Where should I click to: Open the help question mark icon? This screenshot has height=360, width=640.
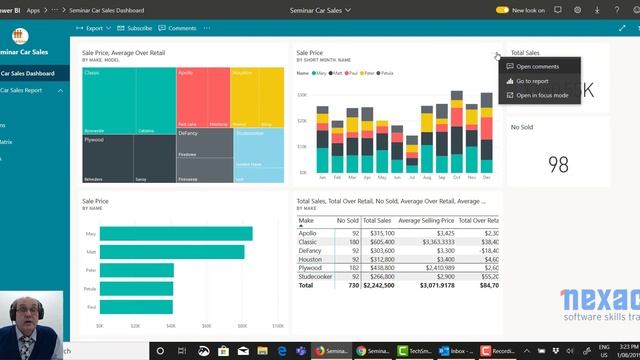tap(617, 10)
